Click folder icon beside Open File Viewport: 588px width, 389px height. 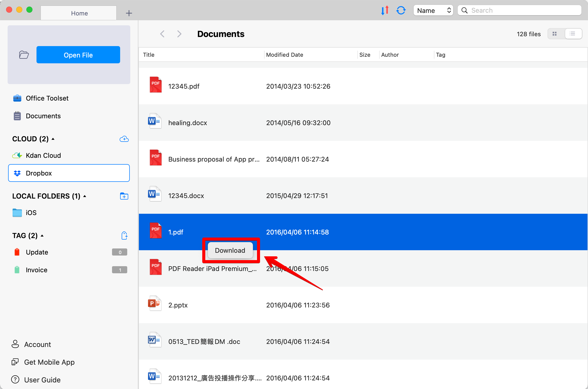click(24, 55)
